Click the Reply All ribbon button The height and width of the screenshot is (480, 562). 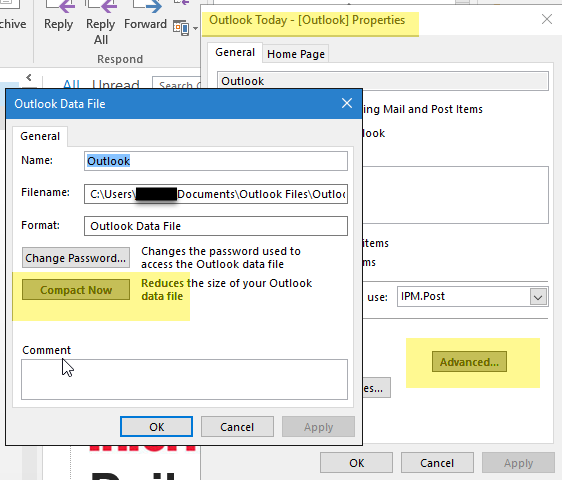[x=101, y=23]
